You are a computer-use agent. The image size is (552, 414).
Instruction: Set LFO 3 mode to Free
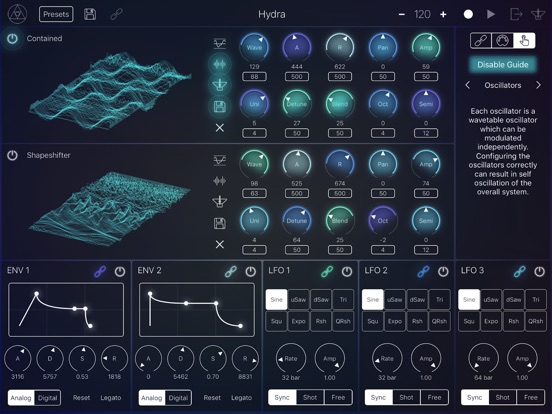[x=531, y=397]
